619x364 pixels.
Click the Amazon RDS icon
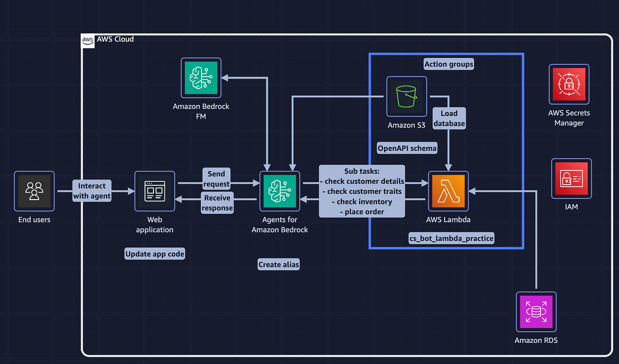point(536,312)
